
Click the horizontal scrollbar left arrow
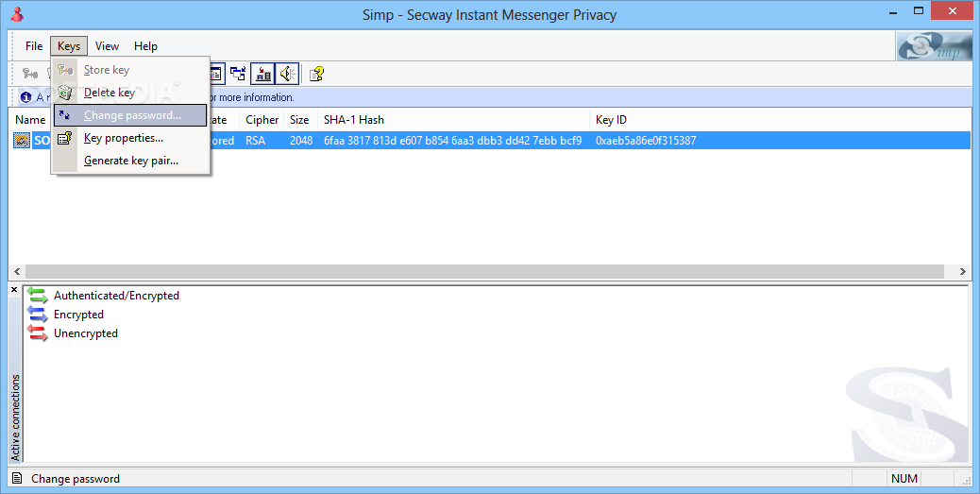(17, 271)
